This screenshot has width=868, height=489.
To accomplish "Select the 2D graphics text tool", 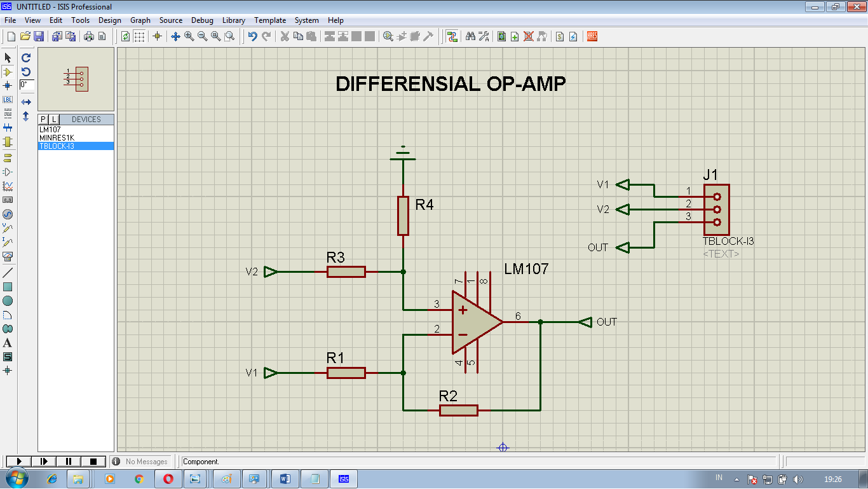I will [x=7, y=343].
